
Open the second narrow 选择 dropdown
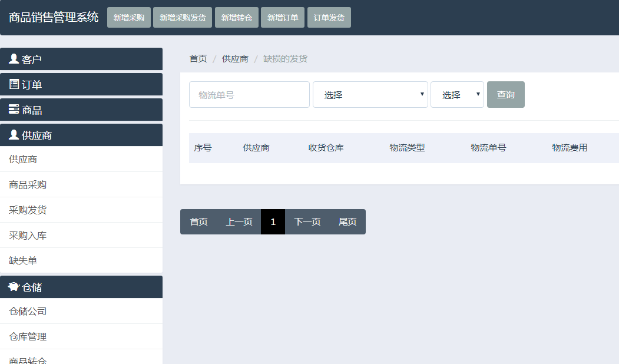pos(457,95)
